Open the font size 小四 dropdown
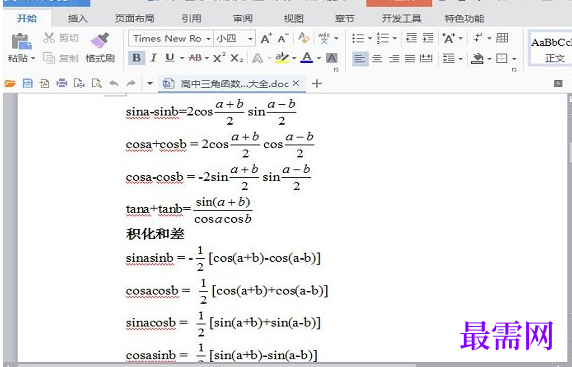The height and width of the screenshot is (367, 572). (251, 39)
